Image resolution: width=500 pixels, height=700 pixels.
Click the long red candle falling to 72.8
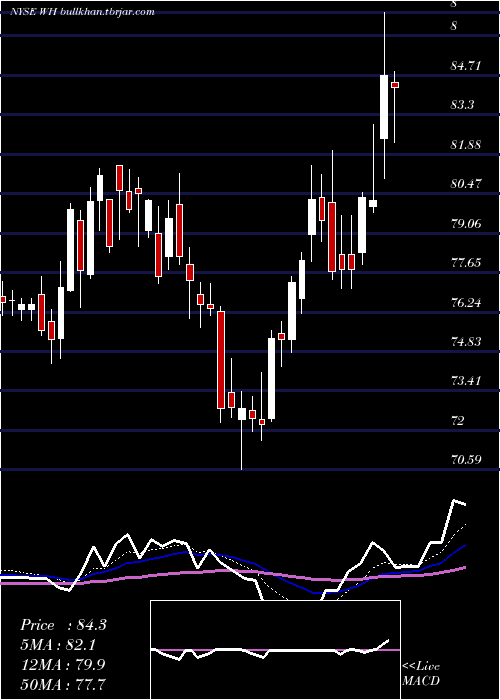(x=221, y=360)
